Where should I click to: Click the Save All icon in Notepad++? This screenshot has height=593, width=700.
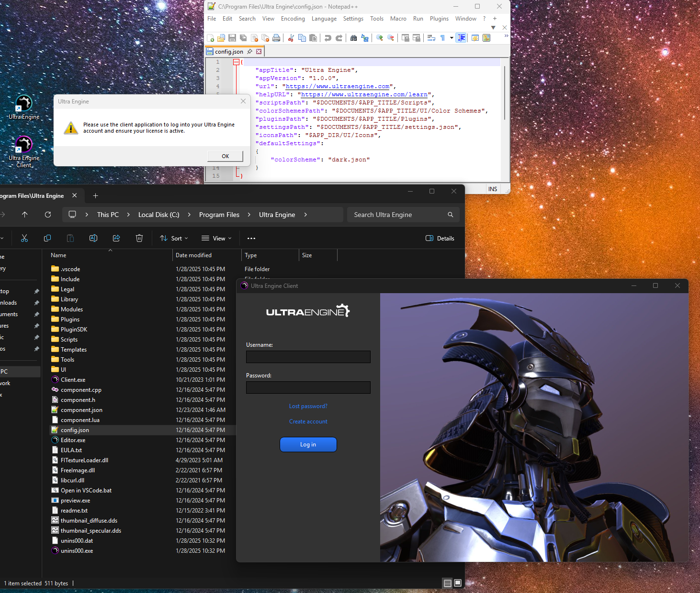point(243,38)
